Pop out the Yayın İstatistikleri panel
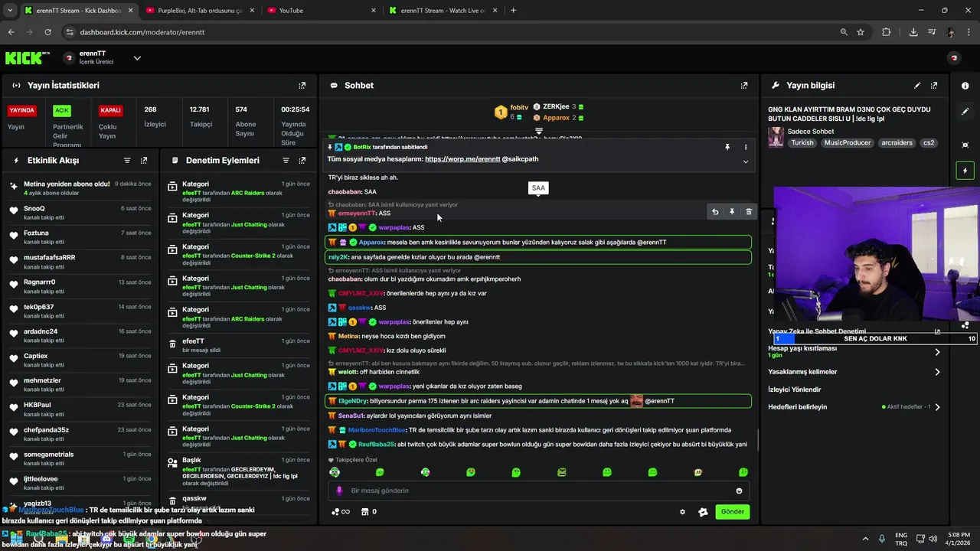This screenshot has width=980, height=551. tap(302, 86)
